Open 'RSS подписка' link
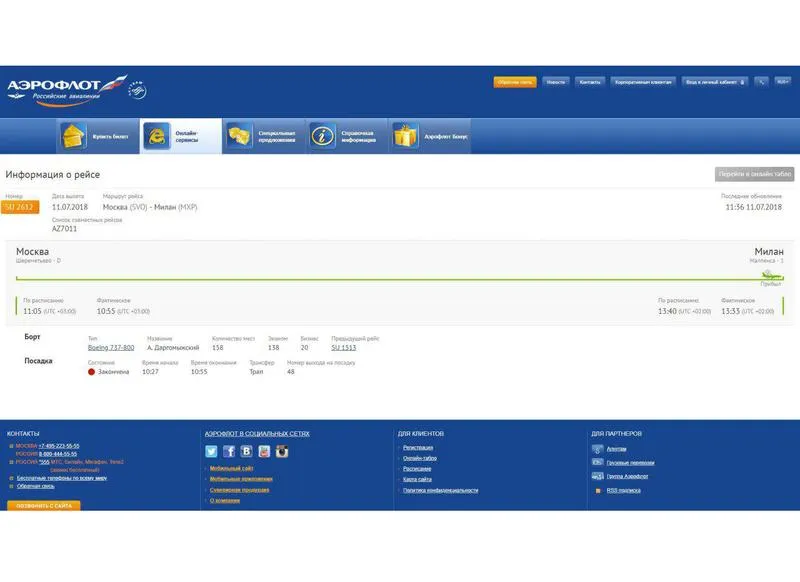 pos(623,491)
